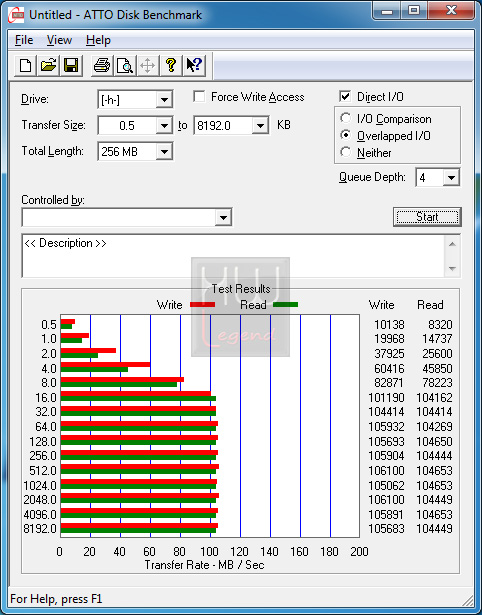Click the 0.5 transfer size row label

point(49,325)
